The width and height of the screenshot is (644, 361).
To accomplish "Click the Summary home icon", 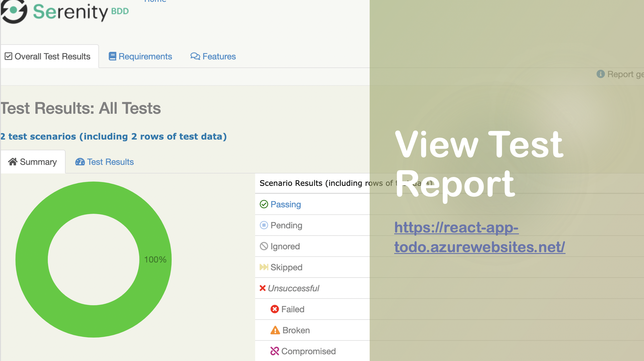I will click(x=13, y=162).
